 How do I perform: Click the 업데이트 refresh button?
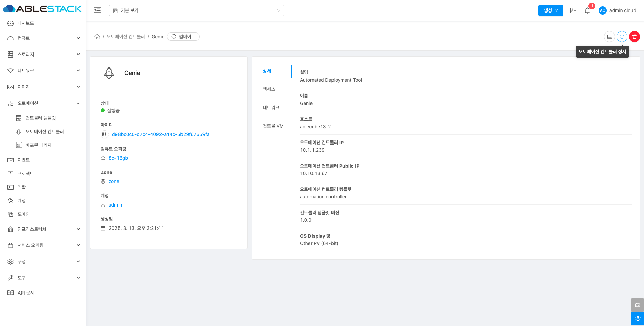(x=183, y=37)
